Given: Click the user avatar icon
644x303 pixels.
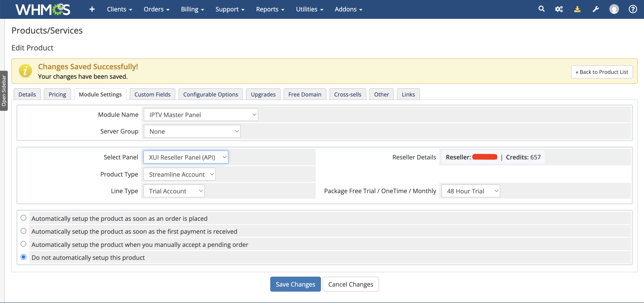Looking at the screenshot, I should (x=614, y=9).
